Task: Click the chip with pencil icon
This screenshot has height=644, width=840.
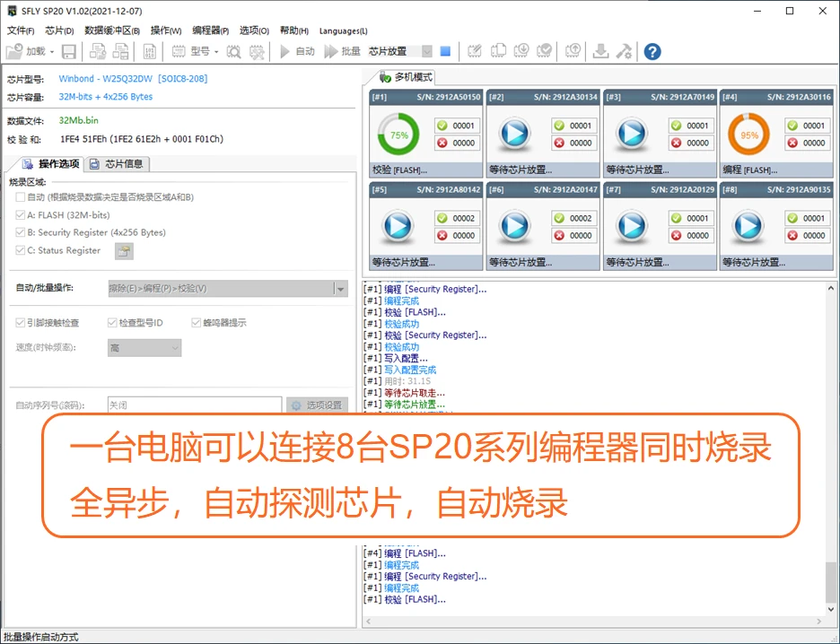Action: tap(475, 51)
